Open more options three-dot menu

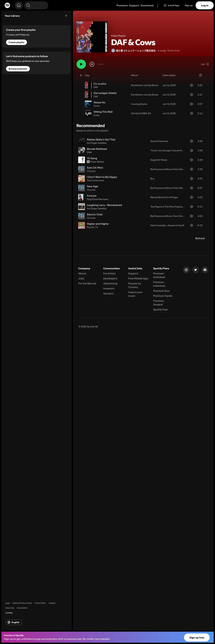pos(101,64)
